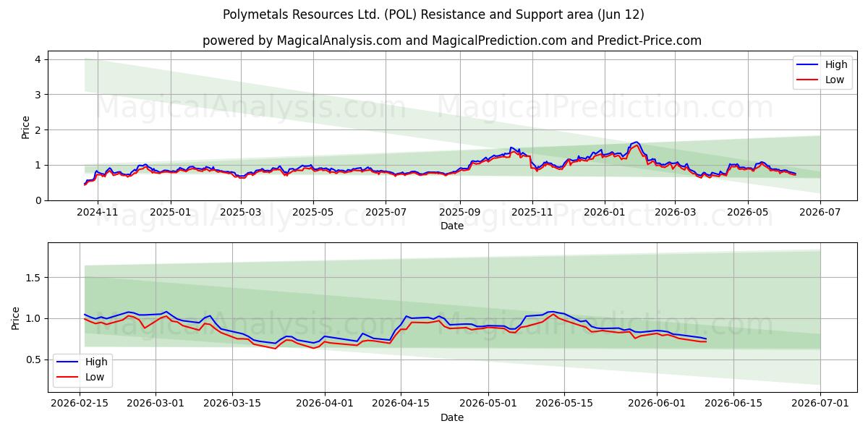Click 'Low' in the bottom chart legend
The width and height of the screenshot is (868, 434).
[x=95, y=377]
